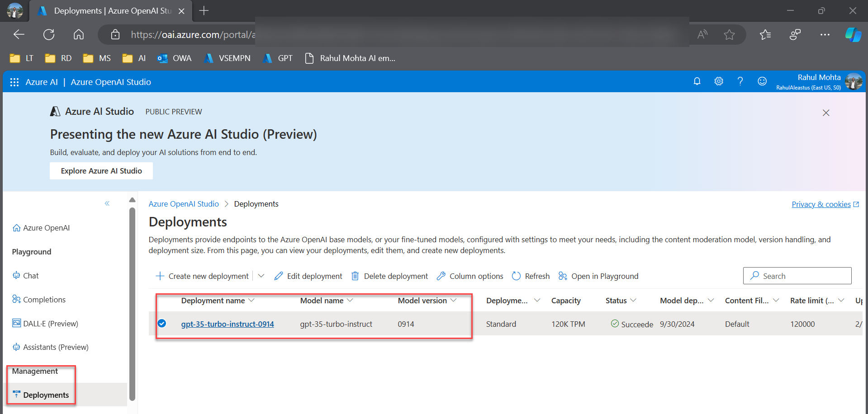The width and height of the screenshot is (868, 414).
Task: Go to Azure OpenAI home in the sidebar
Action: (x=41, y=228)
